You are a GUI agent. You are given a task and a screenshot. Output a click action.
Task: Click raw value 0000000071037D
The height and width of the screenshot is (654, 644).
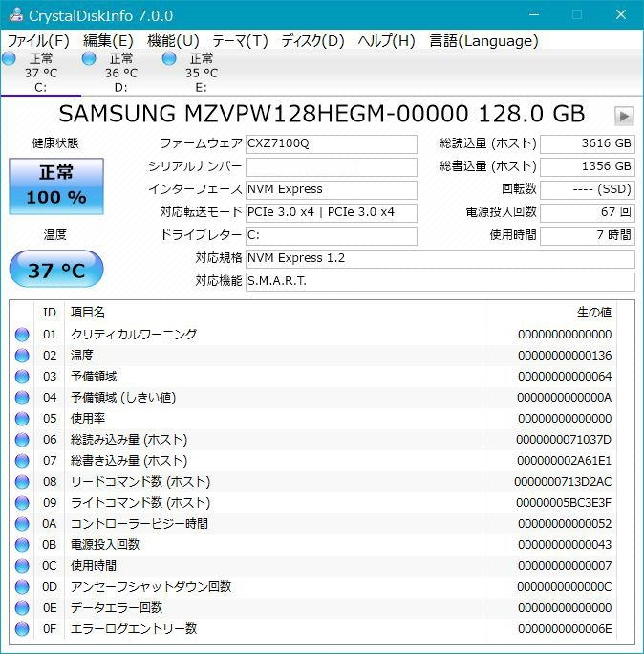point(564,440)
